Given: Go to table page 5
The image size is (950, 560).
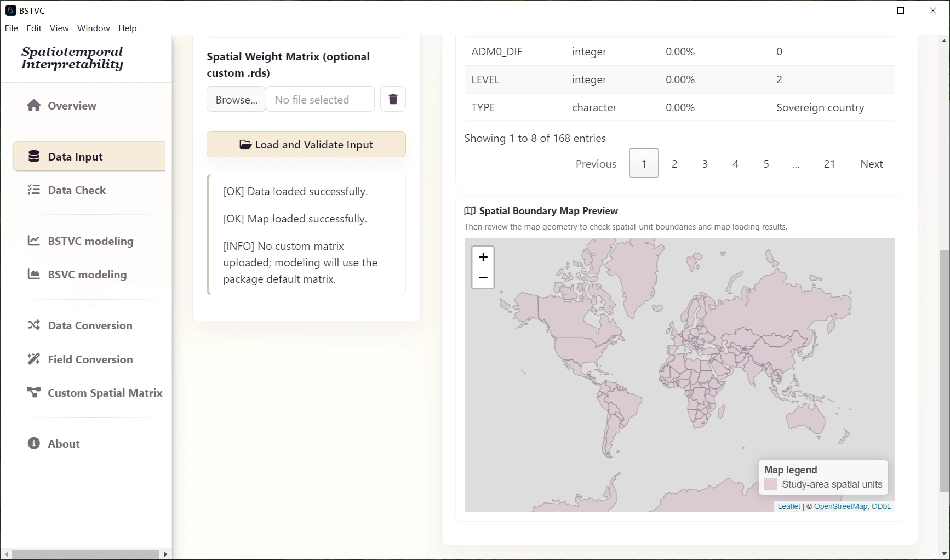Looking at the screenshot, I should pyautogui.click(x=766, y=164).
